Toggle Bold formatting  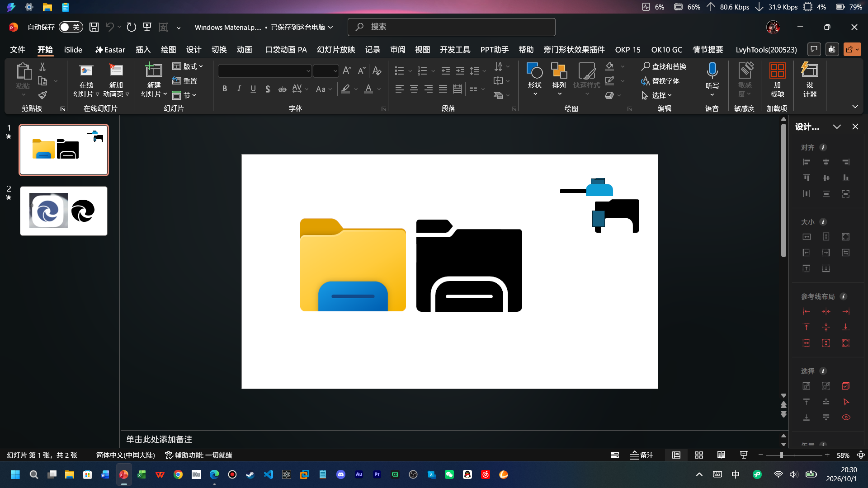pyautogui.click(x=225, y=89)
